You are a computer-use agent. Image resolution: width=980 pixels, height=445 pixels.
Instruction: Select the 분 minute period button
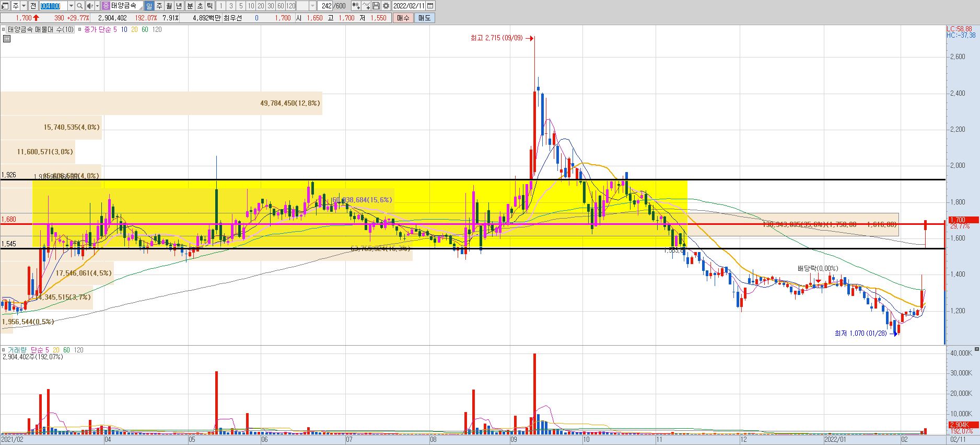pyautogui.click(x=190, y=6)
